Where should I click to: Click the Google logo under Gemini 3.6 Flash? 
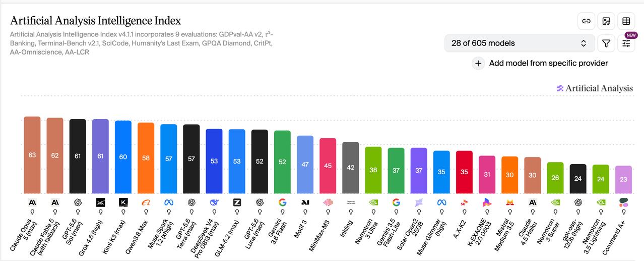point(282,202)
